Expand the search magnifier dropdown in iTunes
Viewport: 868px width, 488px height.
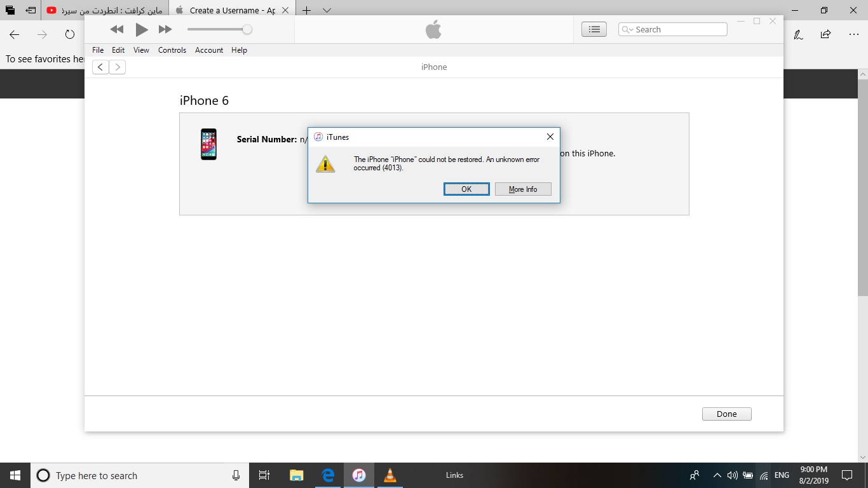[628, 29]
